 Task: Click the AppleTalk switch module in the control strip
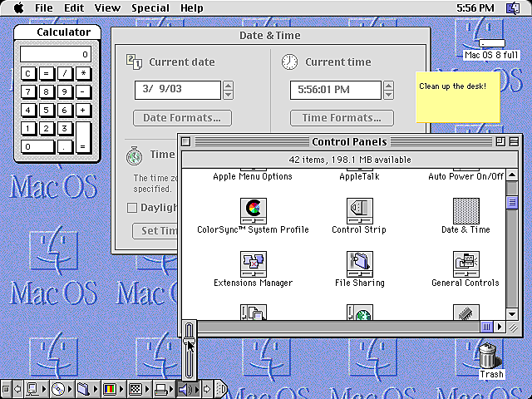(x=36, y=388)
